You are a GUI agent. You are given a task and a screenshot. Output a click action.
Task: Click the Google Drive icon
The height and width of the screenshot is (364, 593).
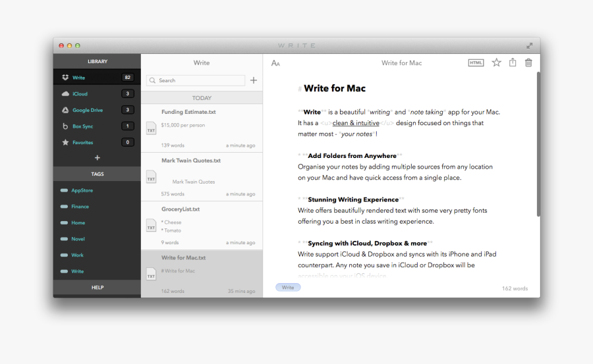point(65,110)
